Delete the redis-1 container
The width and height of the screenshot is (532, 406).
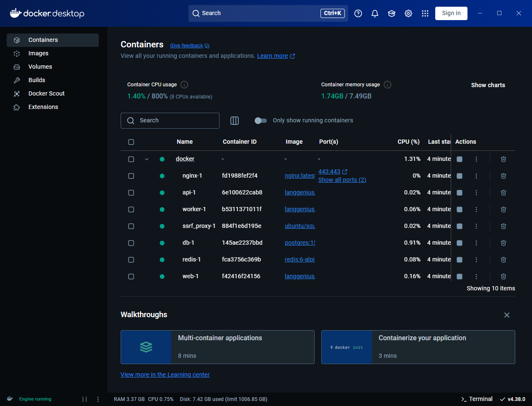[504, 260]
